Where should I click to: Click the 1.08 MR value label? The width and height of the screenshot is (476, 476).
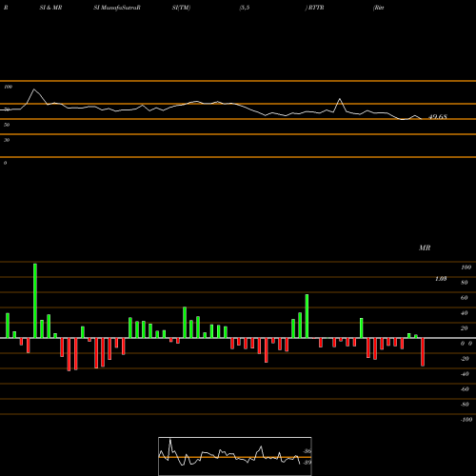pos(441,279)
